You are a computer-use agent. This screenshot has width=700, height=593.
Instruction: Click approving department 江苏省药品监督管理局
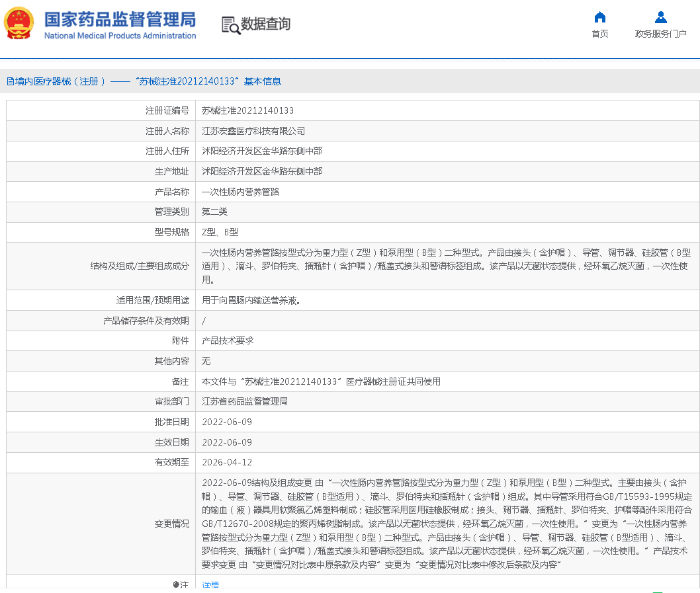pos(244,401)
